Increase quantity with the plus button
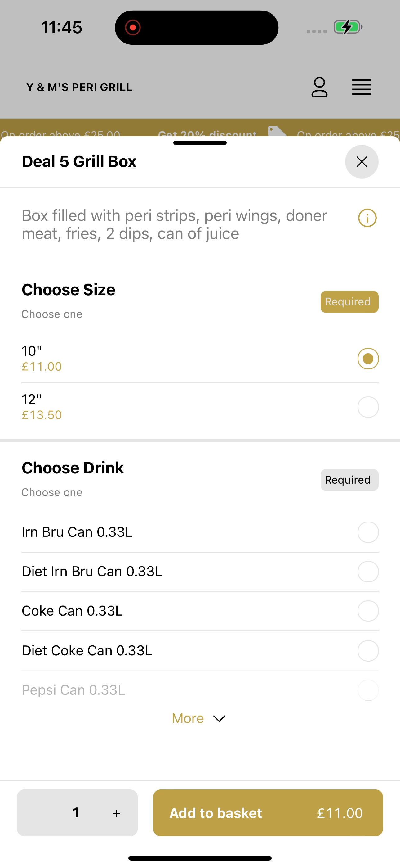This screenshot has height=868, width=400. (x=116, y=813)
